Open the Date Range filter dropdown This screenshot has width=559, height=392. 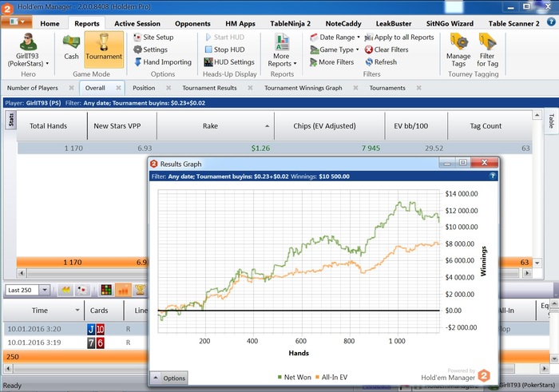click(x=335, y=37)
